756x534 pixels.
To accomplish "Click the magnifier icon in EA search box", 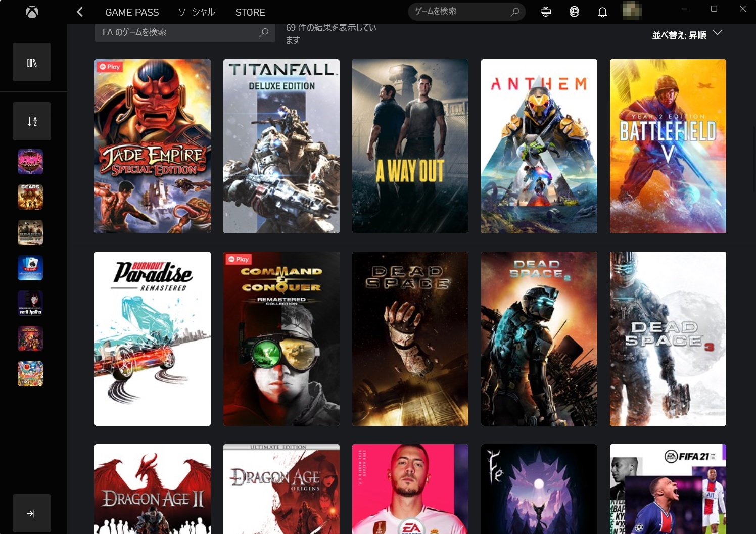I will (264, 32).
